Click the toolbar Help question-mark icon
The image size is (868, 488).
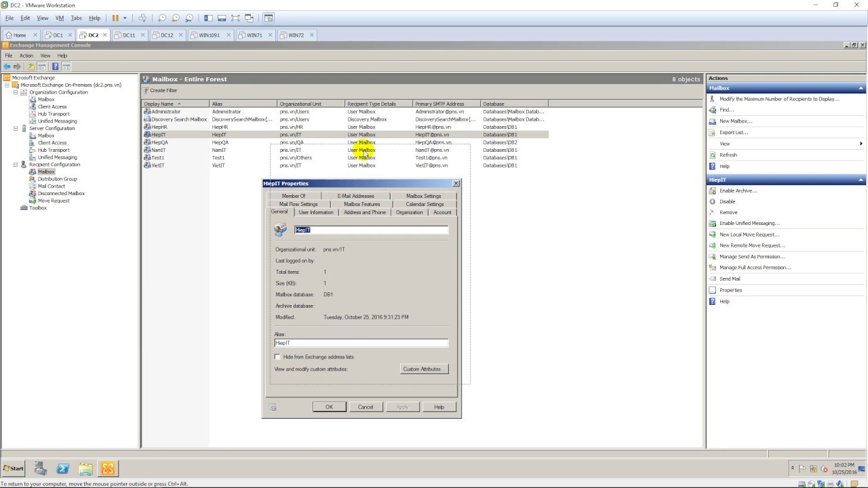[55, 66]
